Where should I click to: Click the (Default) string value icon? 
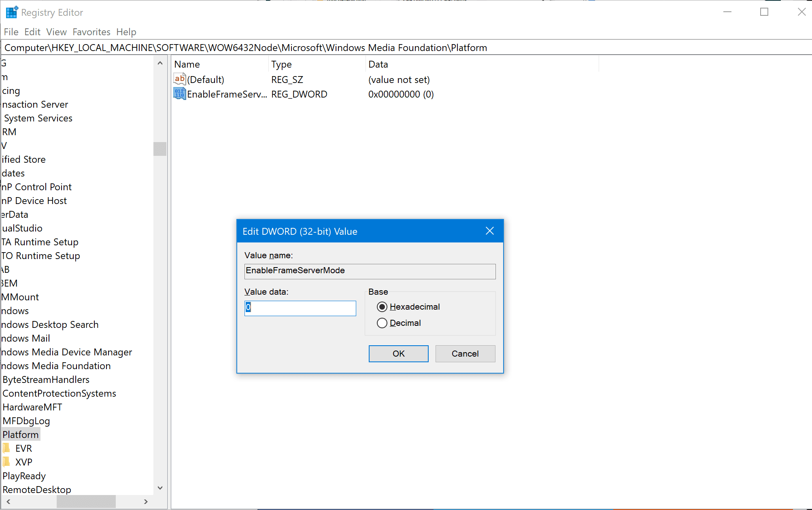179,79
